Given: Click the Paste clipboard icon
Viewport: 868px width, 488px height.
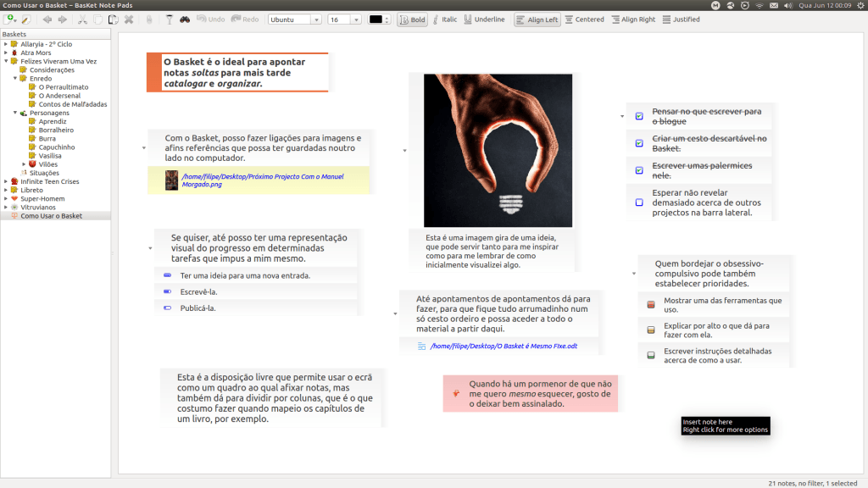Looking at the screenshot, I should [114, 19].
